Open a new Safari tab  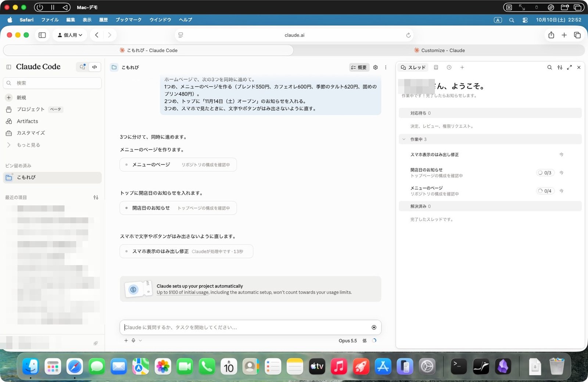coord(564,35)
